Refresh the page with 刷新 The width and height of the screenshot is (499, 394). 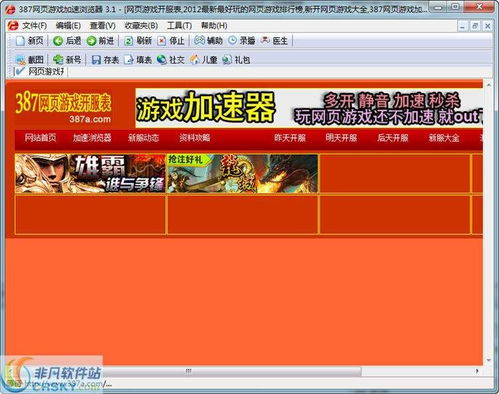138,41
